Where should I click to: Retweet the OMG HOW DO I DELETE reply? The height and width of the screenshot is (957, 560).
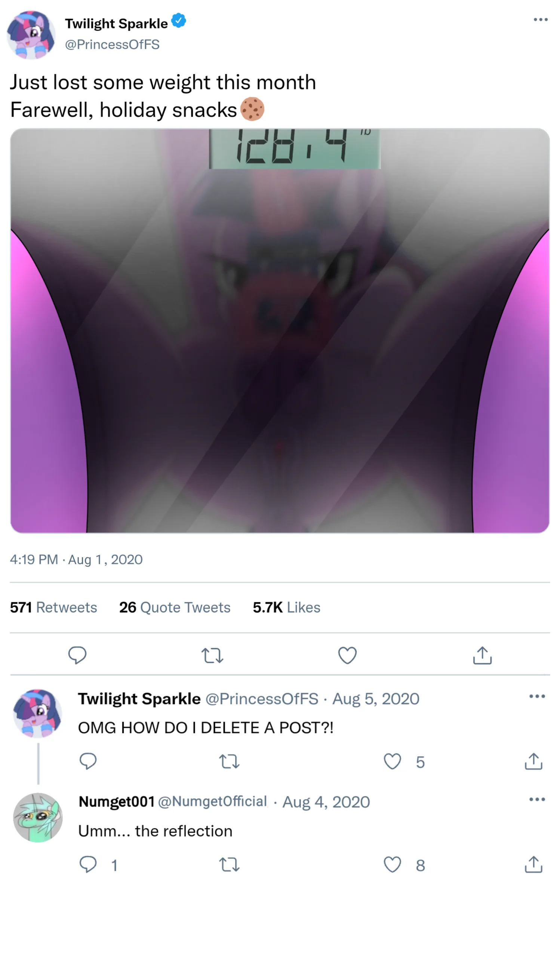pyautogui.click(x=229, y=761)
